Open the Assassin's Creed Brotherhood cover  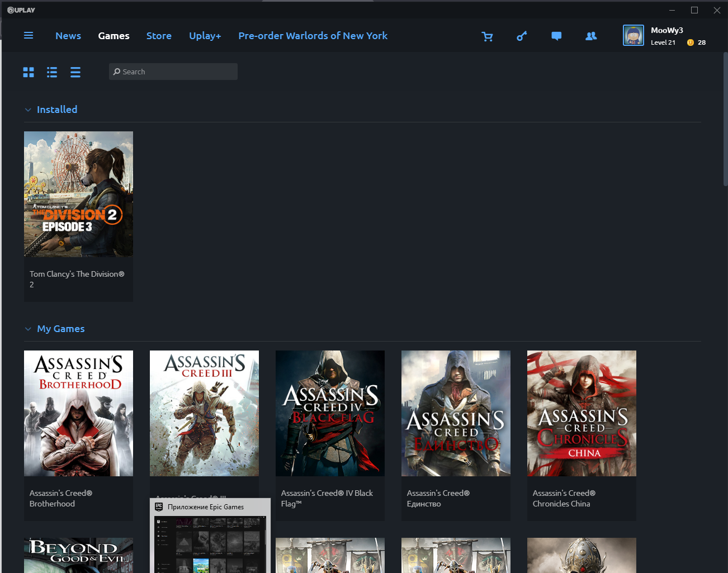tap(78, 413)
